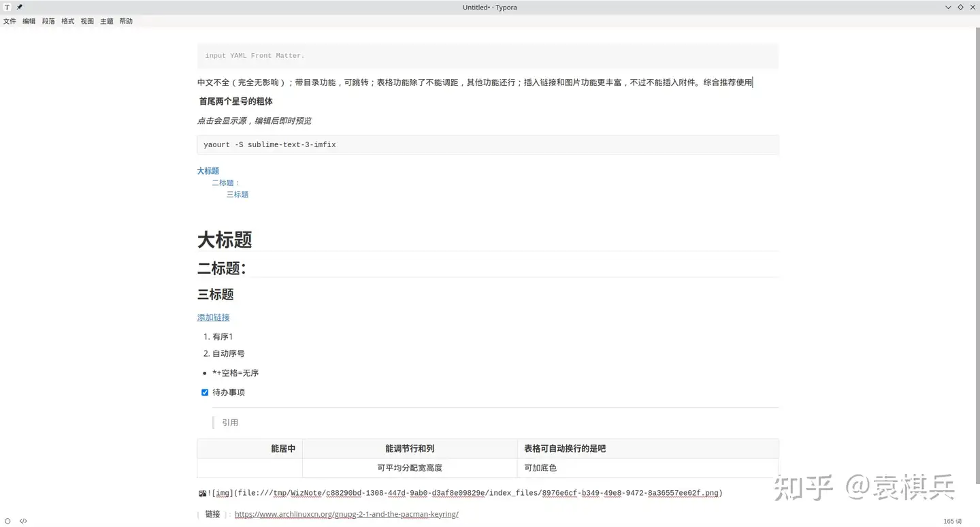Click the Typora app icon in title bar
The width and height of the screenshot is (980, 527).
tap(7, 7)
